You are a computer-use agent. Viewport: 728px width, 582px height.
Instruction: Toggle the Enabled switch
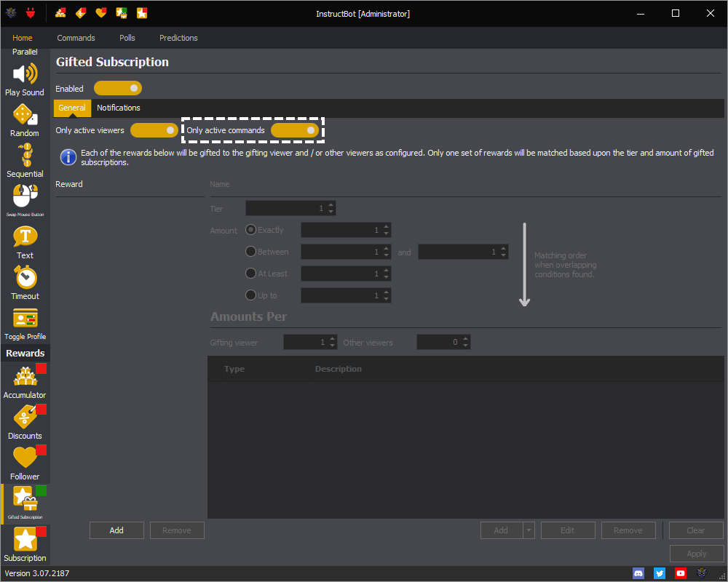[118, 88]
